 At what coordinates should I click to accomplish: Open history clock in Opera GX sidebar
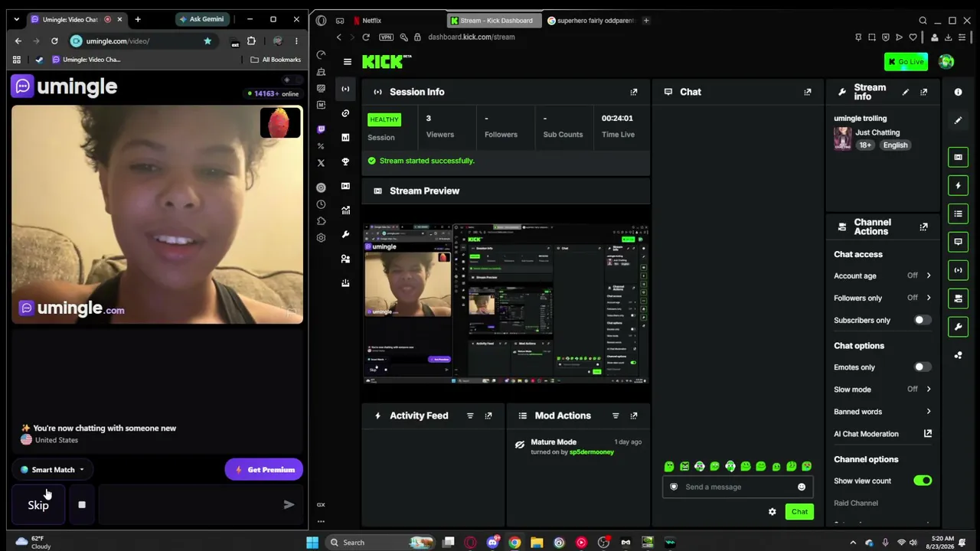coord(321,204)
